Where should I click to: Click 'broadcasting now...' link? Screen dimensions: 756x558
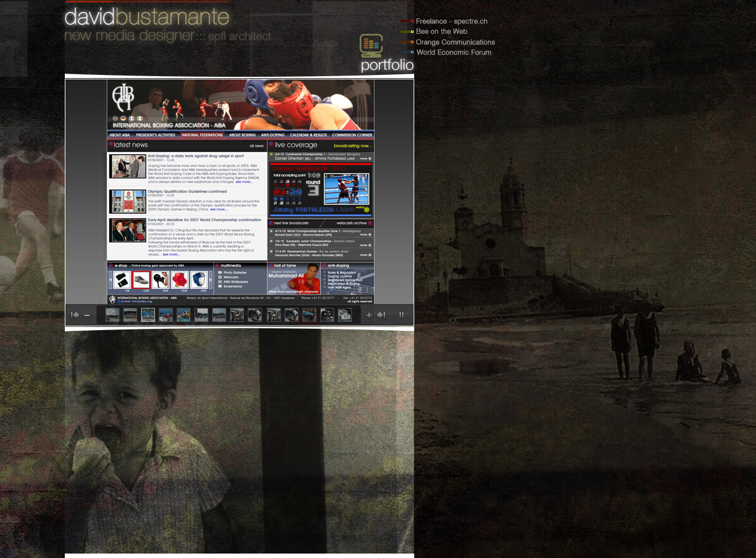(x=353, y=145)
